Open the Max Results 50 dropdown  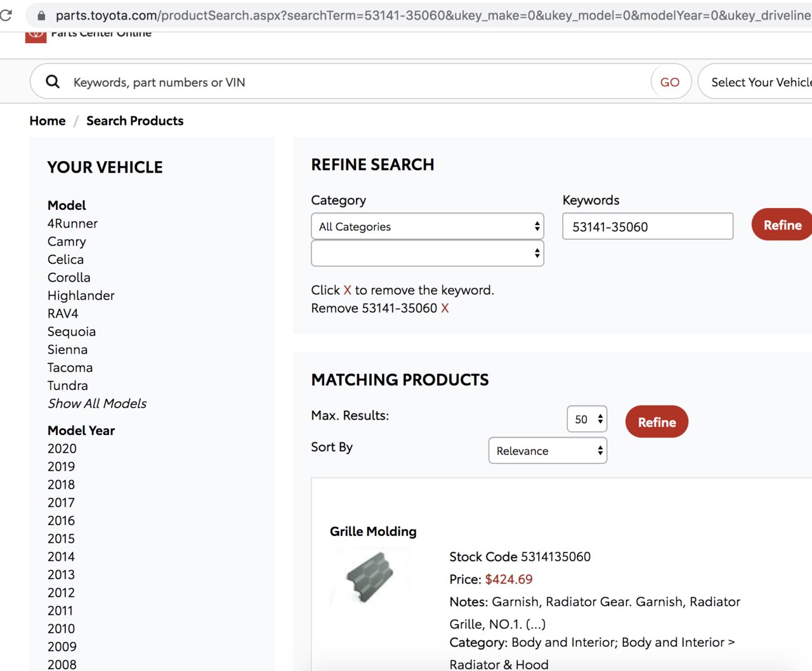[587, 419]
